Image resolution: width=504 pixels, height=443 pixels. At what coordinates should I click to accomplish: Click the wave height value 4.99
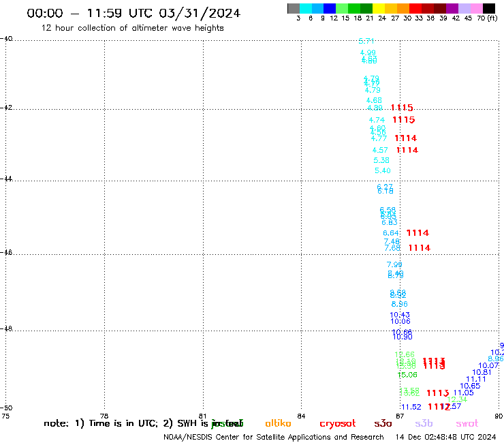pyautogui.click(x=368, y=52)
